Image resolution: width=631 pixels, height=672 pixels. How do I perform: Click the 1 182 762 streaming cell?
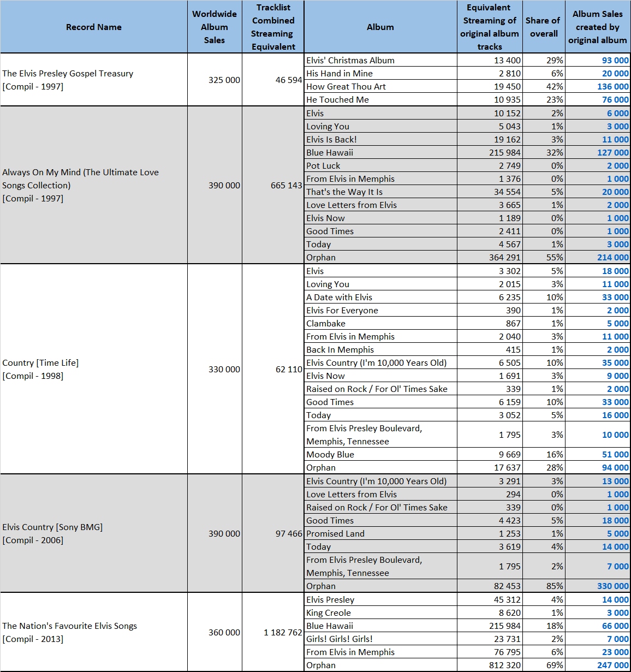click(273, 632)
